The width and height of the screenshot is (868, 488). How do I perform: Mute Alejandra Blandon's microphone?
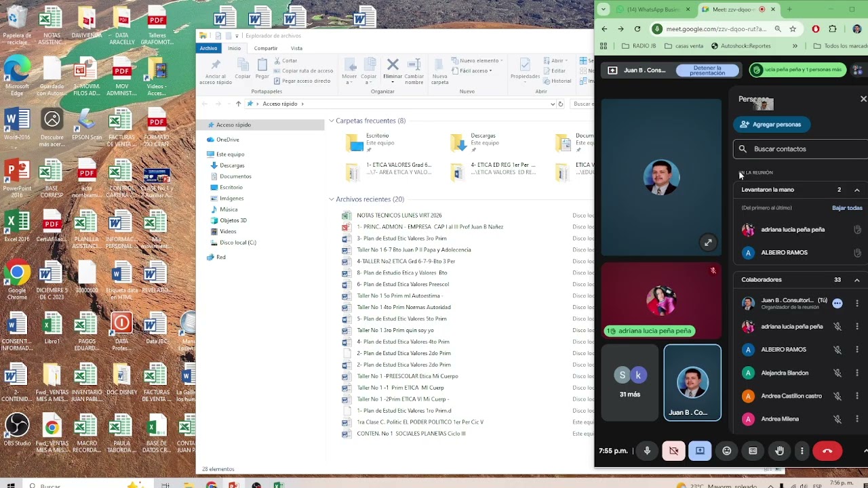(x=837, y=373)
